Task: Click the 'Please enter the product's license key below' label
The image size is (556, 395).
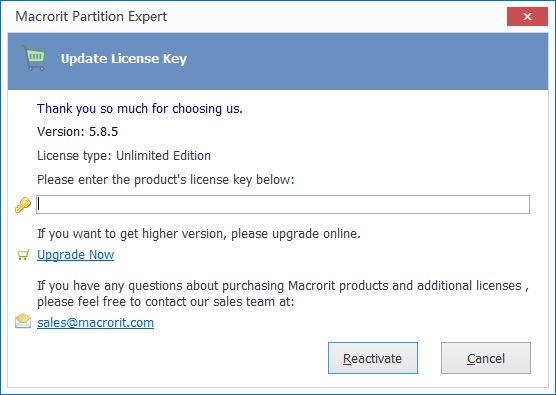Action: click(166, 180)
